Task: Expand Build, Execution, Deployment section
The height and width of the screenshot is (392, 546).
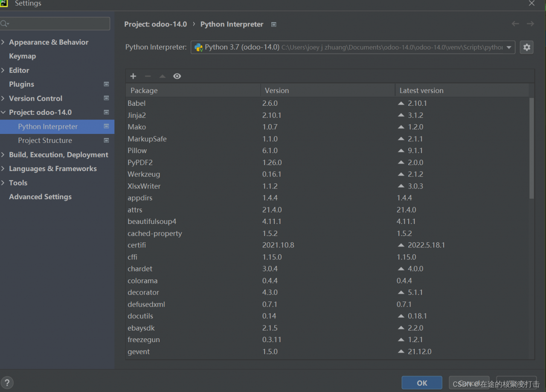Action: (x=3, y=154)
